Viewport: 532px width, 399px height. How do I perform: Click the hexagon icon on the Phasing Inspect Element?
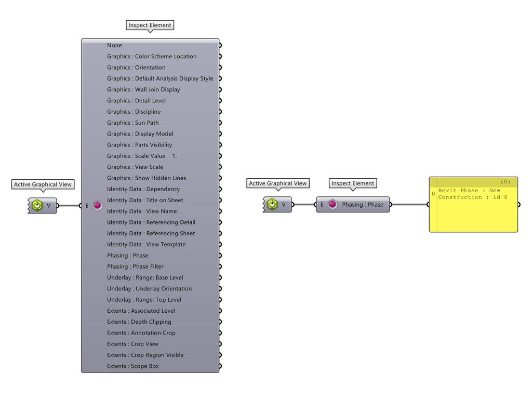point(332,204)
